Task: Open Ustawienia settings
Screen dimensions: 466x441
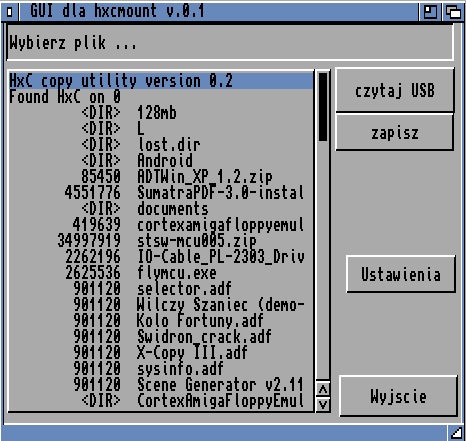Action: tap(401, 274)
